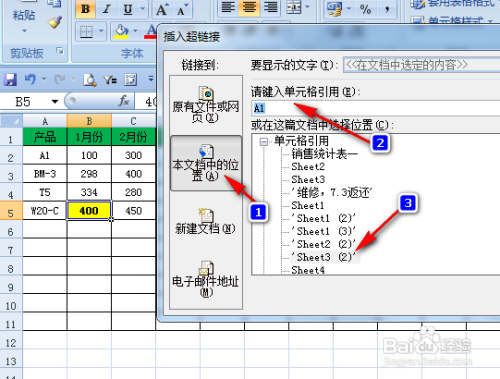Select all cells corner button
500x379 pixels.
tap(11, 121)
